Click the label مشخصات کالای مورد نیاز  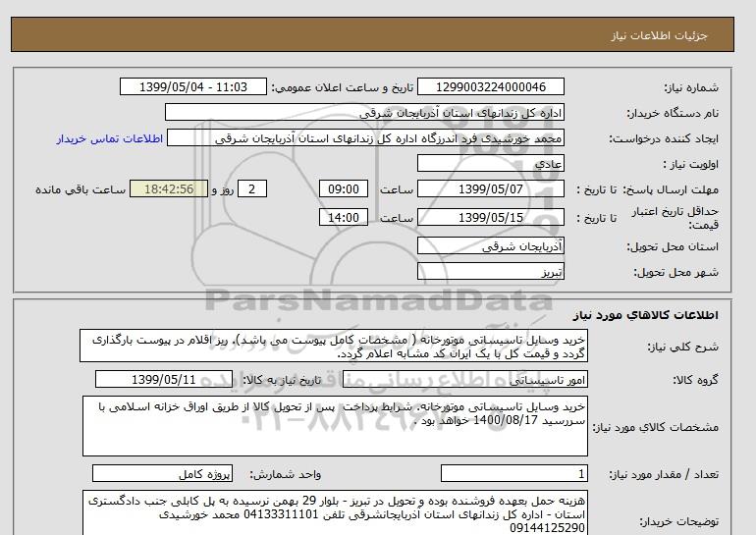655,427
